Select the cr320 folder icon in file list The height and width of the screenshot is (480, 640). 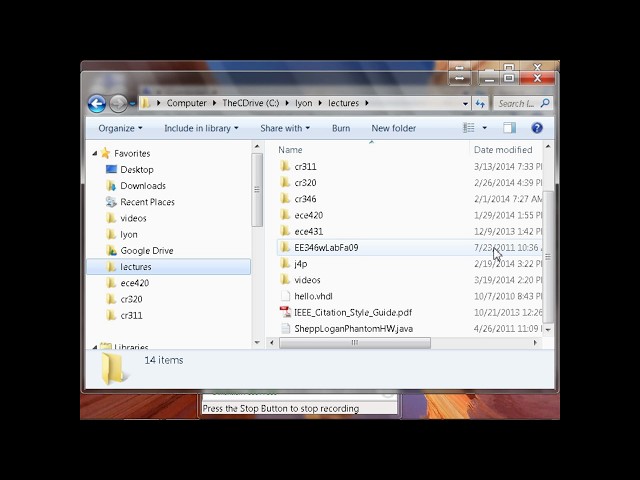(x=285, y=182)
